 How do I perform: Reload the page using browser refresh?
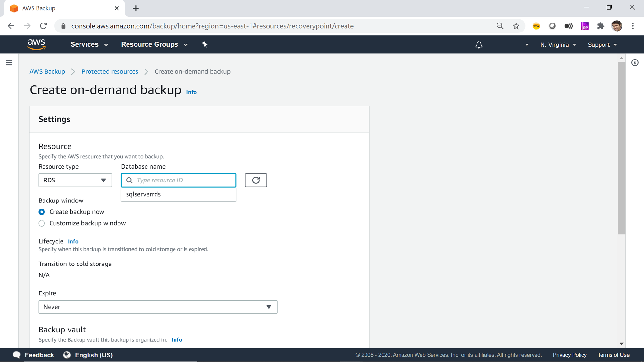click(x=43, y=26)
